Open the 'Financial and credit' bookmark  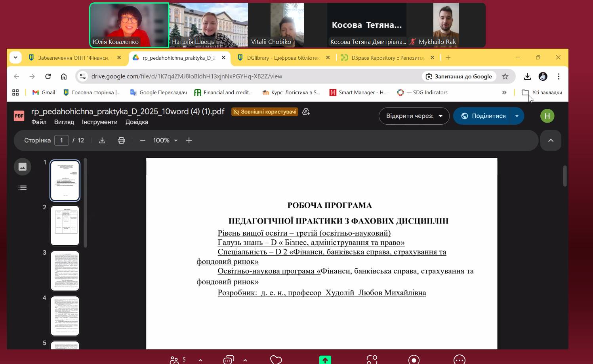(223, 92)
